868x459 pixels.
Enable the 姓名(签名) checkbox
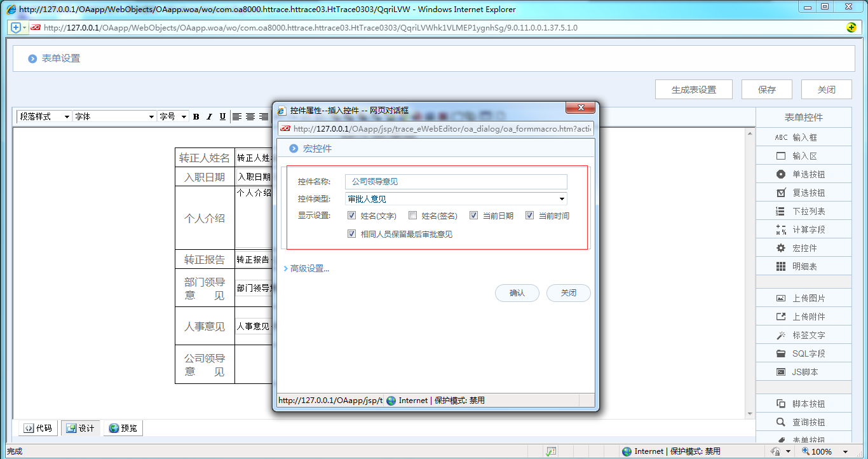tap(412, 216)
